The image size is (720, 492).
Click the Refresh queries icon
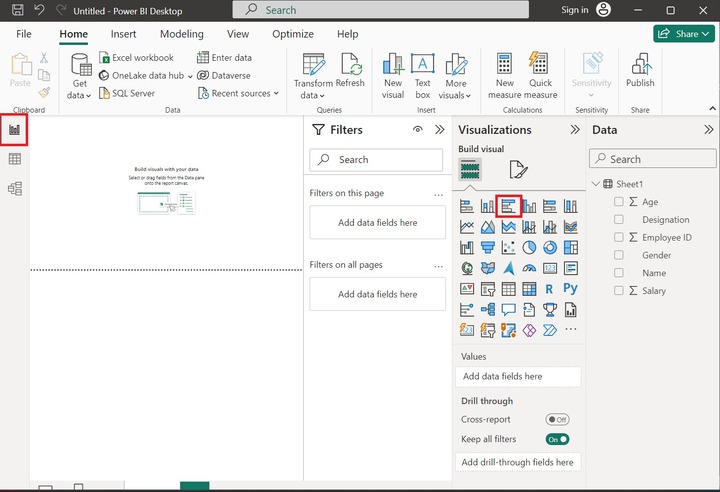(x=350, y=70)
